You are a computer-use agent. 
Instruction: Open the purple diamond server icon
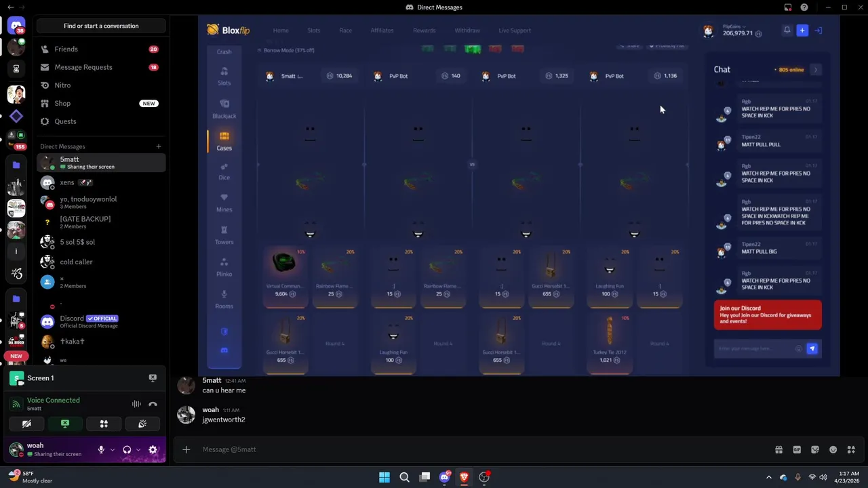(16, 117)
